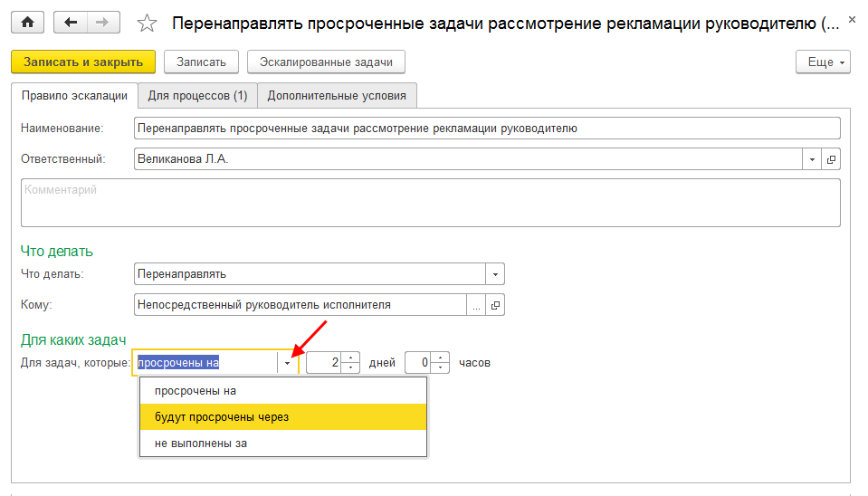Click the ellipsis select button in Кому
Viewport: 868px width, 496px height.
[476, 305]
